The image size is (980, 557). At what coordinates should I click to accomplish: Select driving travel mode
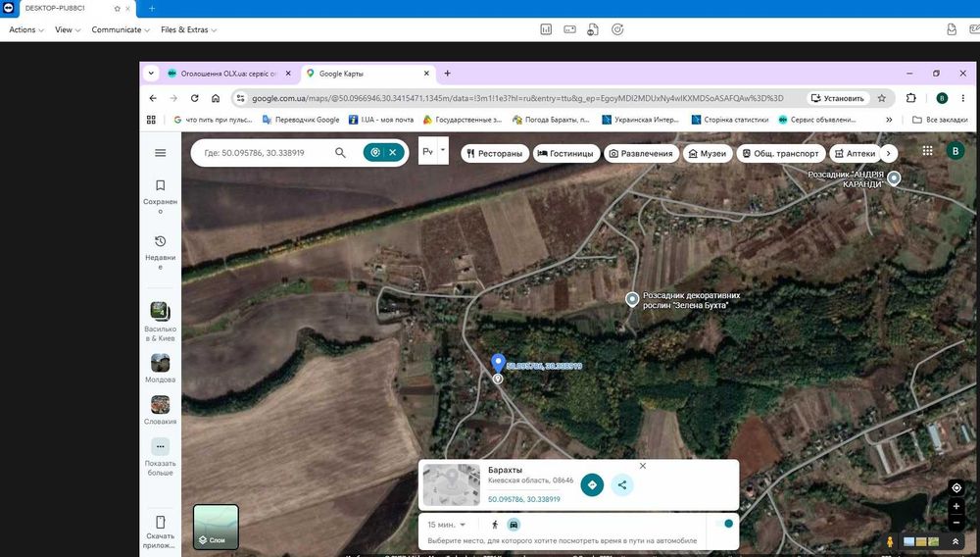514,525
